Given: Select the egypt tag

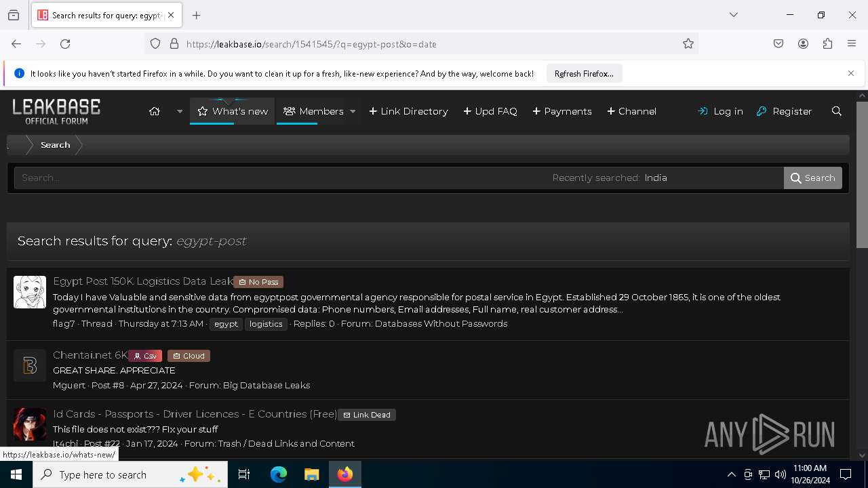Looking at the screenshot, I should tap(226, 324).
